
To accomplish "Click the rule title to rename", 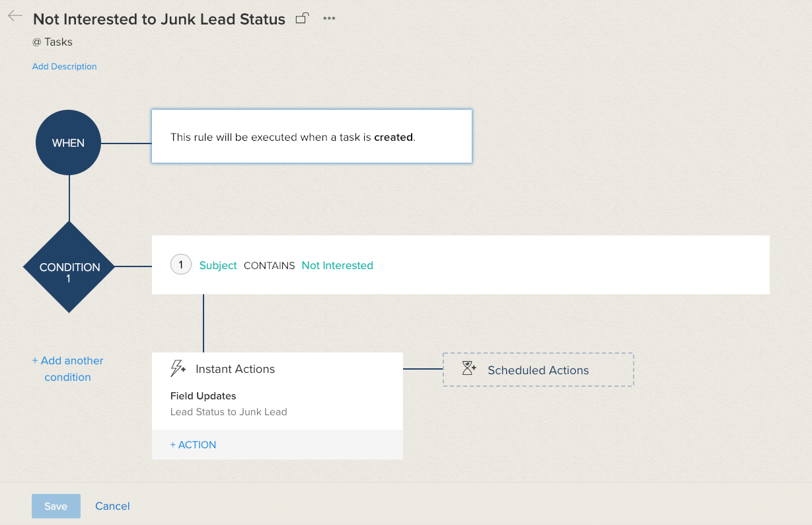I will (x=159, y=19).
